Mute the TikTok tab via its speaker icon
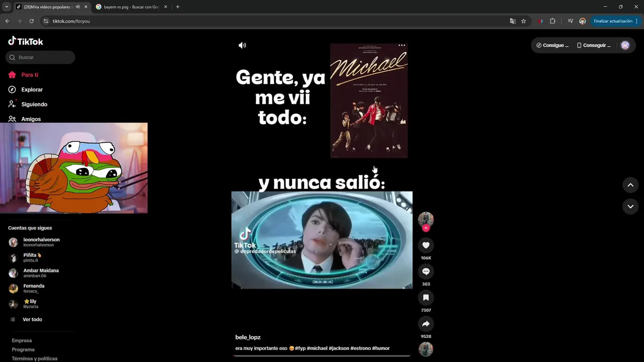 (77, 7)
